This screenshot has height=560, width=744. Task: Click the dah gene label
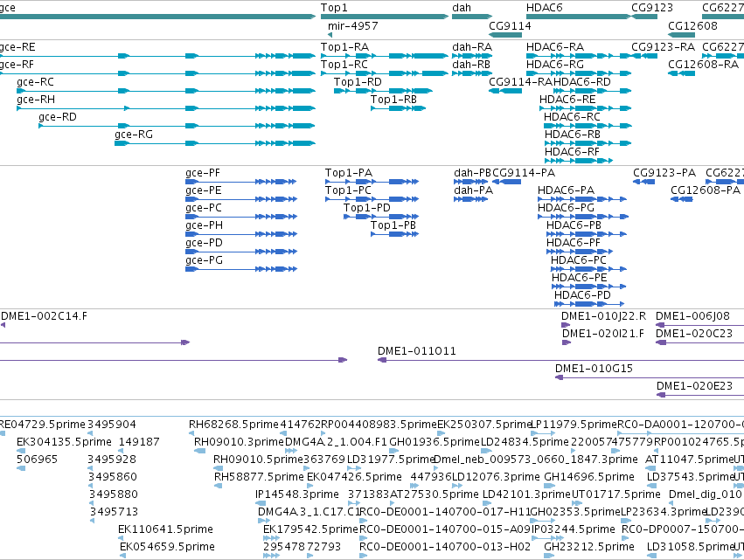tap(462, 8)
